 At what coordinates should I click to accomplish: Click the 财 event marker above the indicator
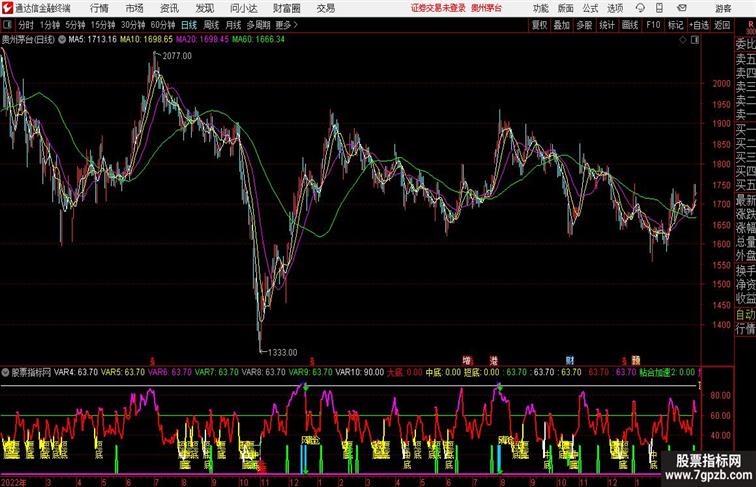[570, 360]
